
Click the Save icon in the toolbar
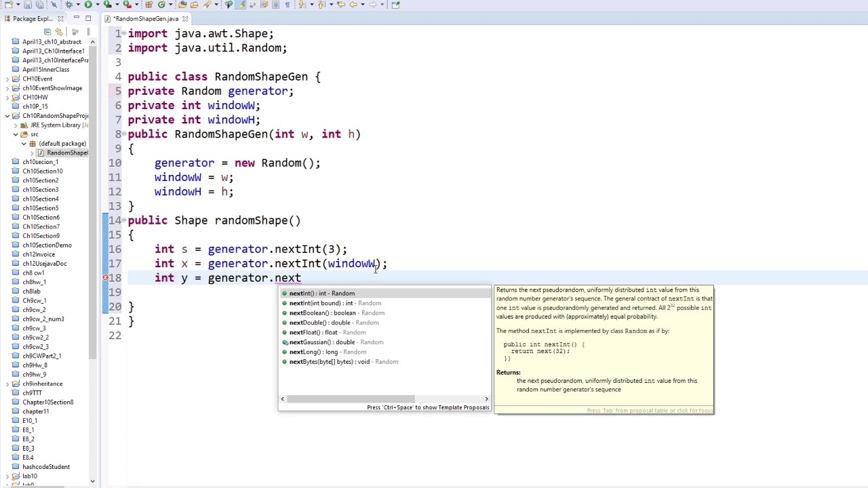(x=28, y=5)
